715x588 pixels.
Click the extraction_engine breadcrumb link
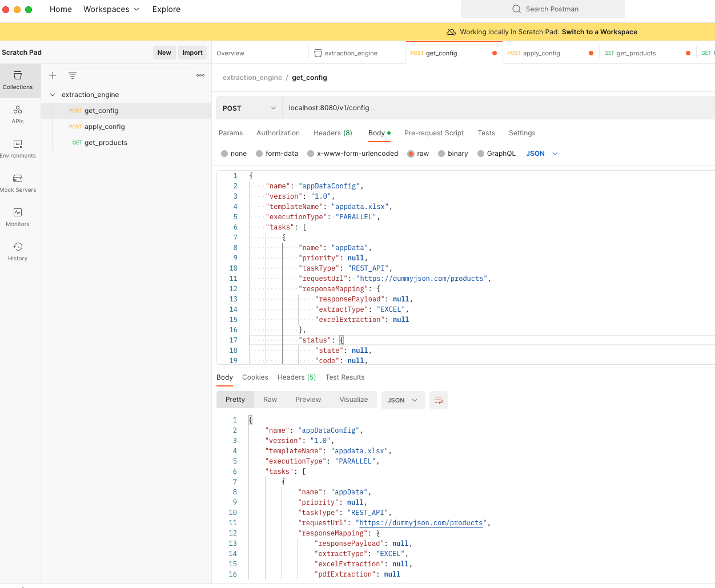point(252,78)
